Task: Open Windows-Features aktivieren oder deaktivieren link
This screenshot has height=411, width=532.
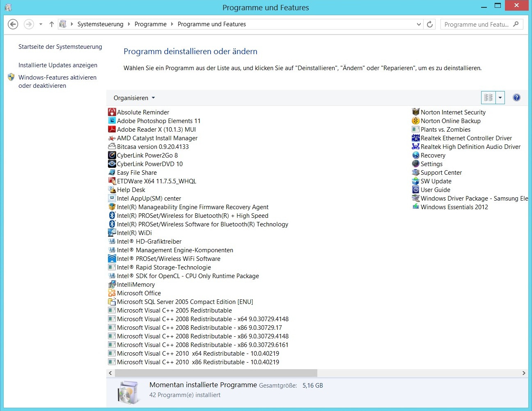Action: 57,82
